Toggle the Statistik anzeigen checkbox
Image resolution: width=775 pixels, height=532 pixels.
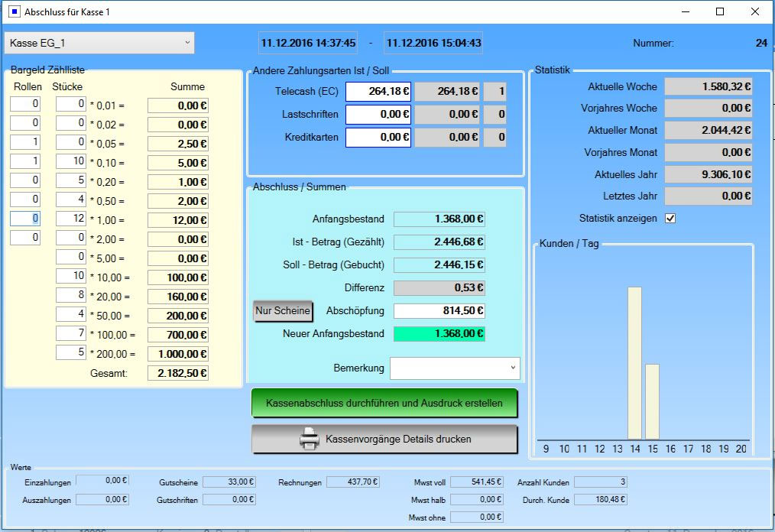670,219
